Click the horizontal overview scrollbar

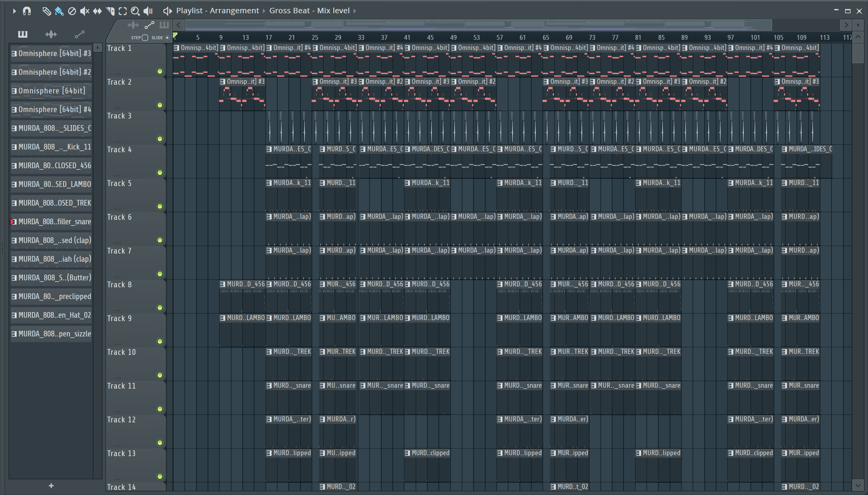click(478, 25)
